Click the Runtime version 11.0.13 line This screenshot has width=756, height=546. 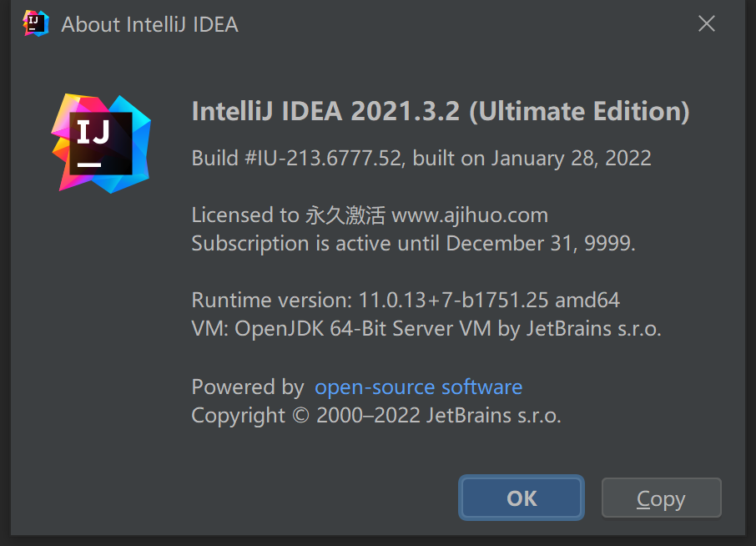tap(406, 300)
